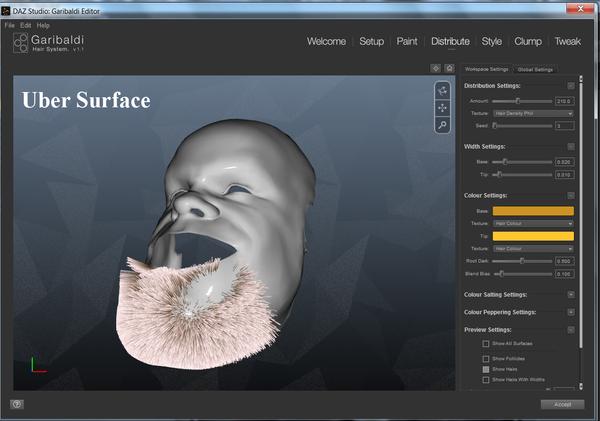
Task: Toggle Show Hairs checkbox
Action: coord(486,369)
